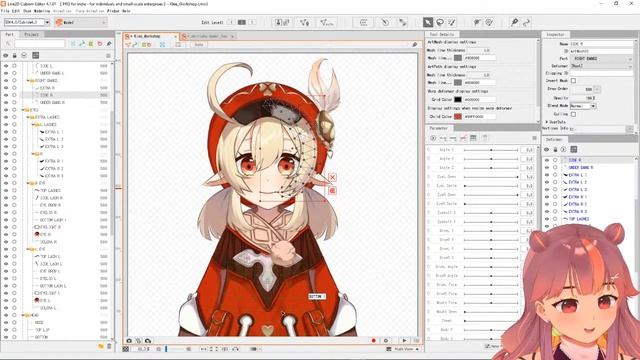Open the Deformer dropdown in Inspector

click(601, 66)
